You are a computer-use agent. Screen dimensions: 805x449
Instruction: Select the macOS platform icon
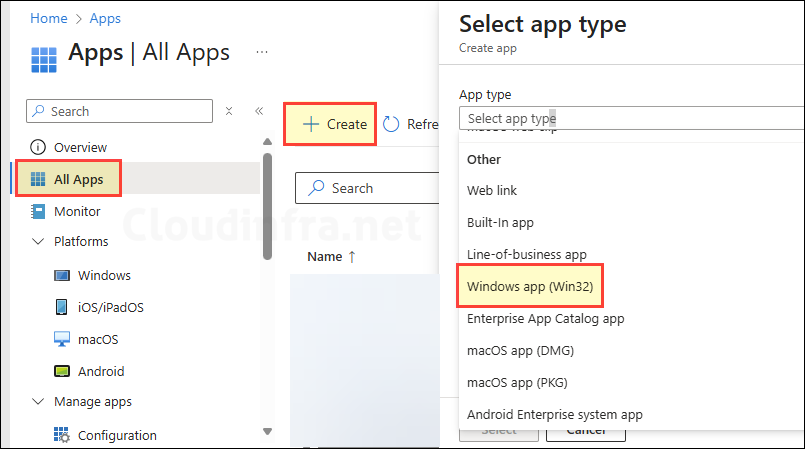(62, 339)
